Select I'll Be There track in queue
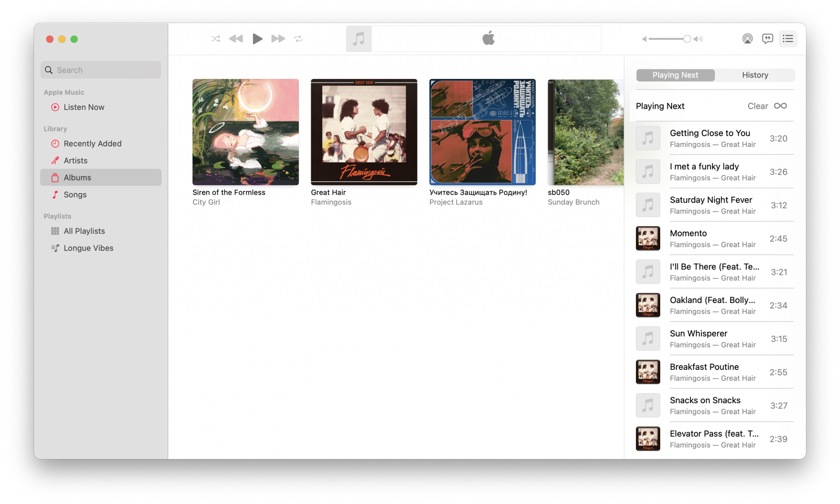This screenshot has height=504, width=840. [x=715, y=272]
